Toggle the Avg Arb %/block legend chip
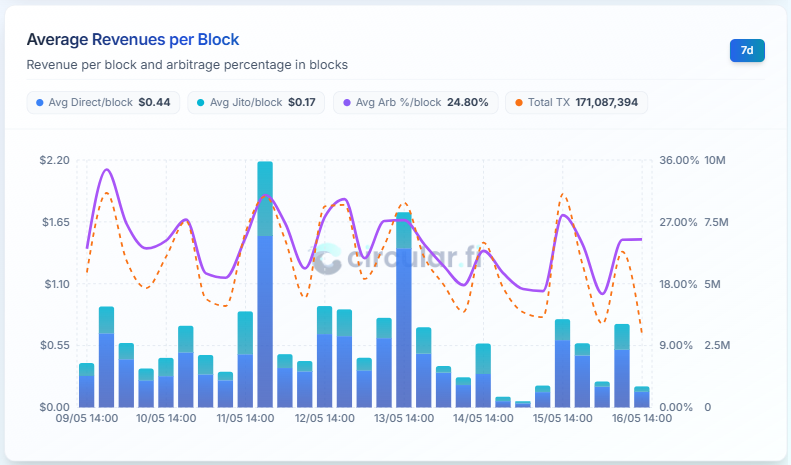The height and width of the screenshot is (465, 791). coord(416,102)
